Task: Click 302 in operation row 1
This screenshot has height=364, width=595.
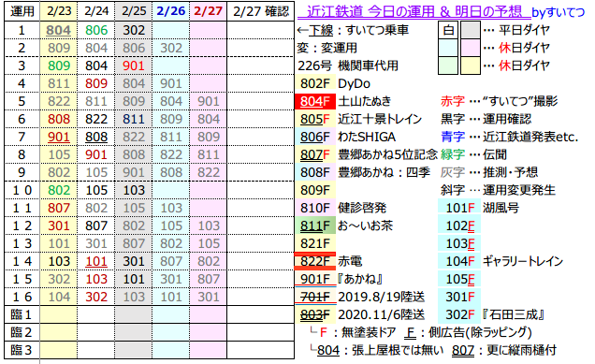Action: [x=134, y=30]
